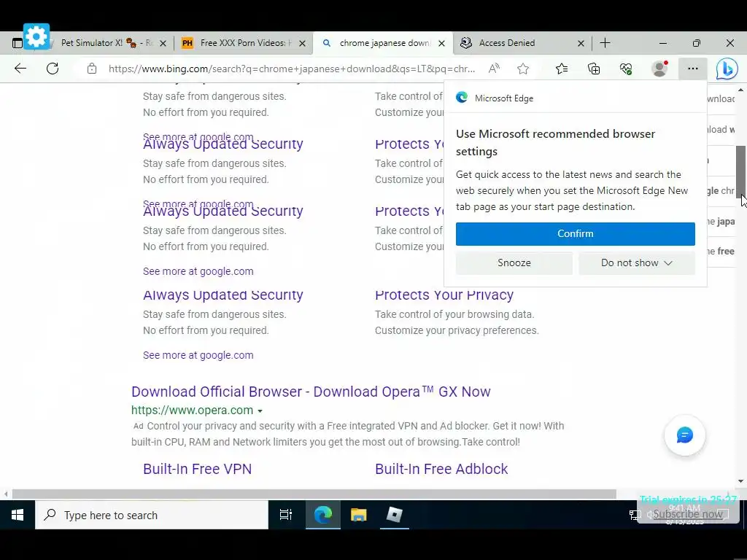
Task: Open Settings and more ellipsis menu
Action: coord(693,69)
